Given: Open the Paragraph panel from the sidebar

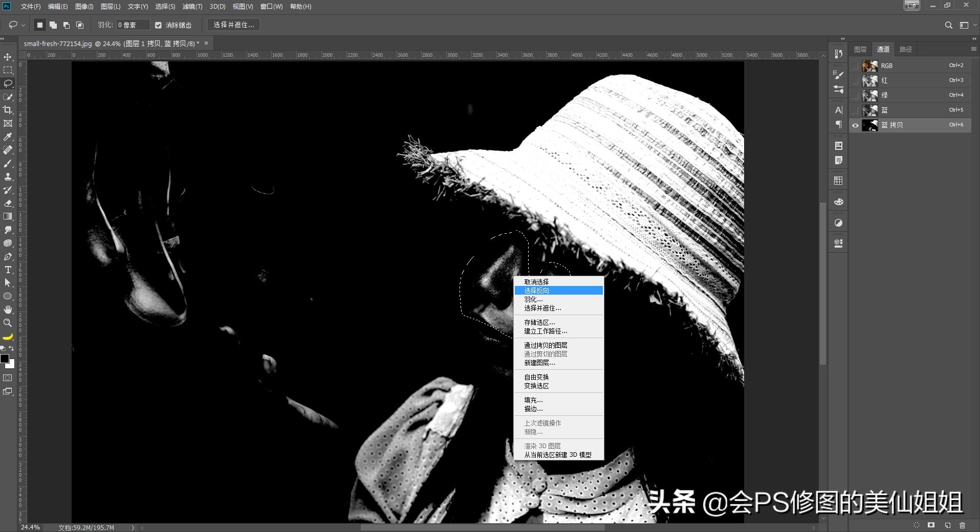Looking at the screenshot, I should tap(838, 124).
